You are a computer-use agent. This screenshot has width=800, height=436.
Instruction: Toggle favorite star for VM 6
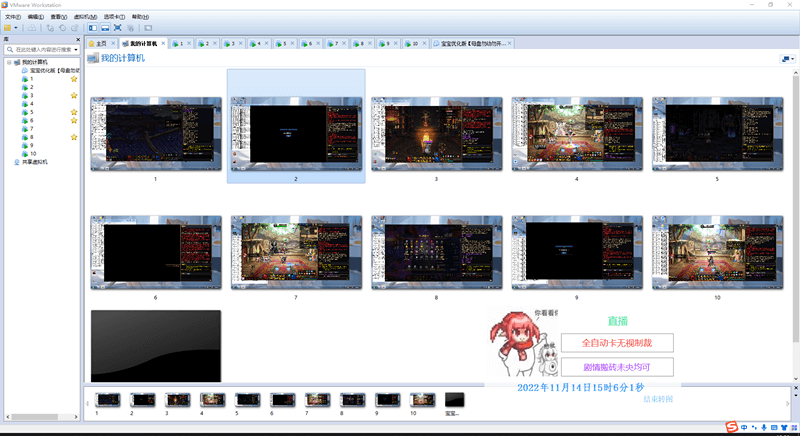click(x=74, y=120)
